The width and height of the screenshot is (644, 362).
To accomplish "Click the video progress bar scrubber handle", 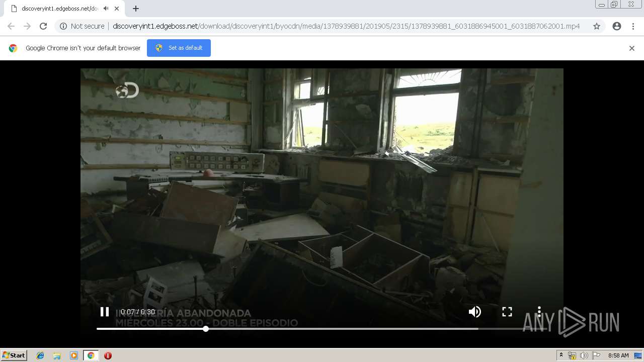I will click(x=206, y=329).
